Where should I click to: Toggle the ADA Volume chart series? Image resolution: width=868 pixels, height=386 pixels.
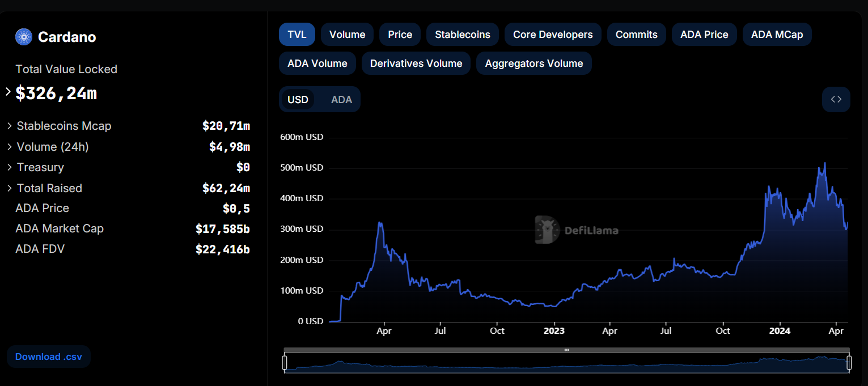coord(317,63)
